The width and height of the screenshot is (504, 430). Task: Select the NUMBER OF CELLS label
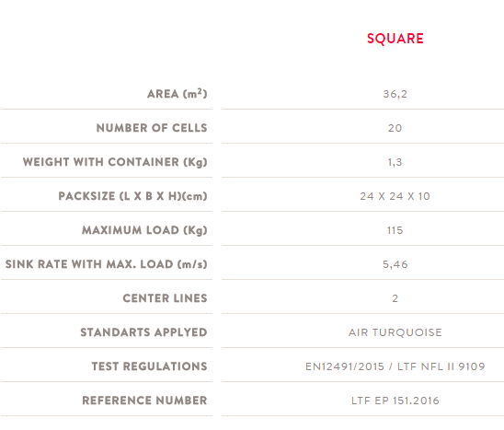(x=152, y=128)
